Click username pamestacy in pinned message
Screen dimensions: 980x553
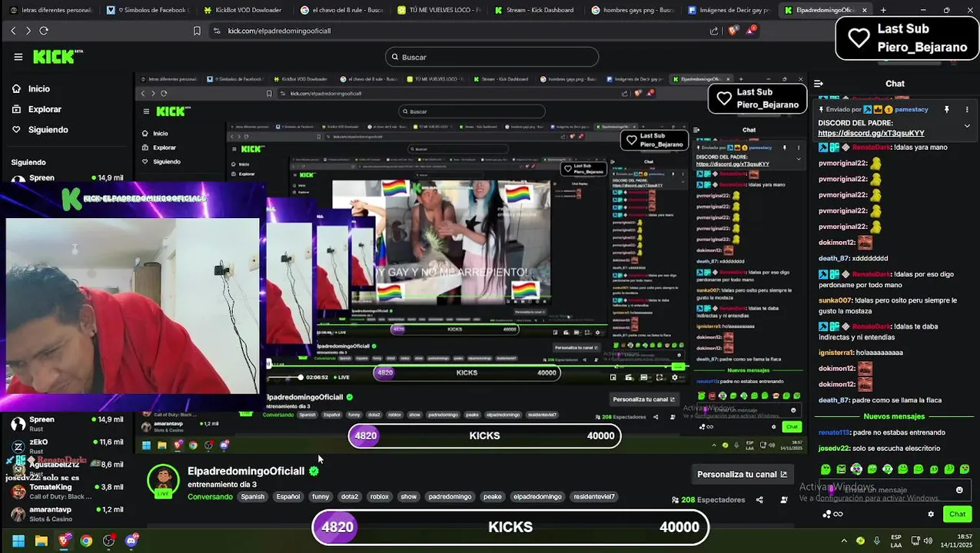click(x=911, y=110)
